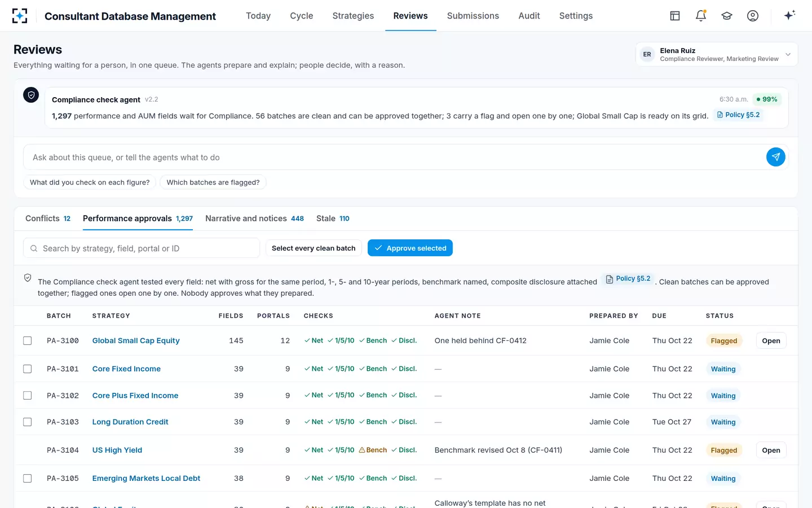Tick the PA-3102 Core Plus Fixed Income checkbox
This screenshot has height=508, width=812.
click(x=27, y=395)
